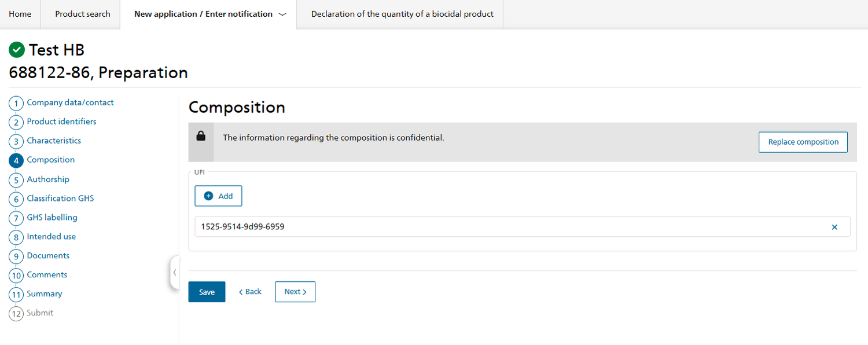Collapse the sidebar using the arrow handle

175,272
